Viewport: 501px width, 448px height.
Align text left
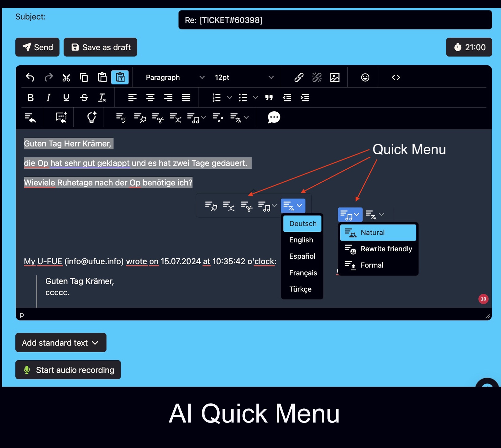point(132,98)
